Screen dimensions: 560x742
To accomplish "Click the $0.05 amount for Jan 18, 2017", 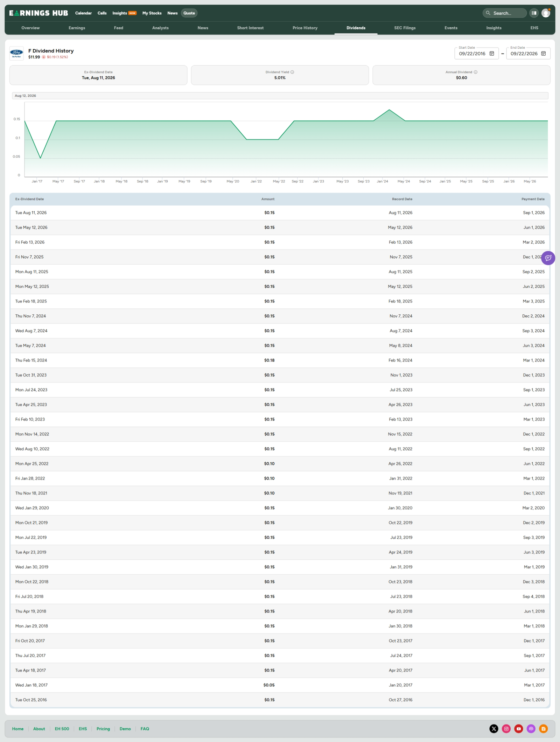I will tap(269, 685).
